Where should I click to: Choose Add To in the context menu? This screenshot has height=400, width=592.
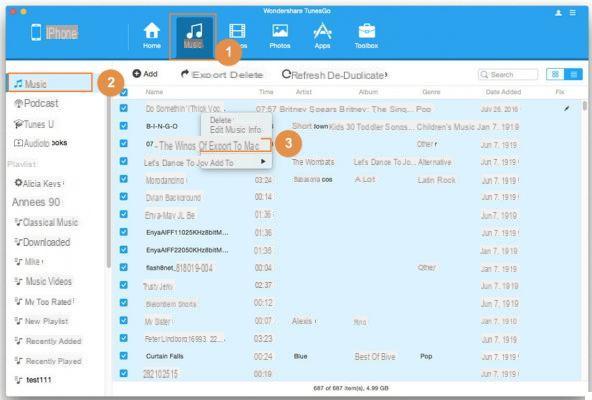tap(222, 163)
